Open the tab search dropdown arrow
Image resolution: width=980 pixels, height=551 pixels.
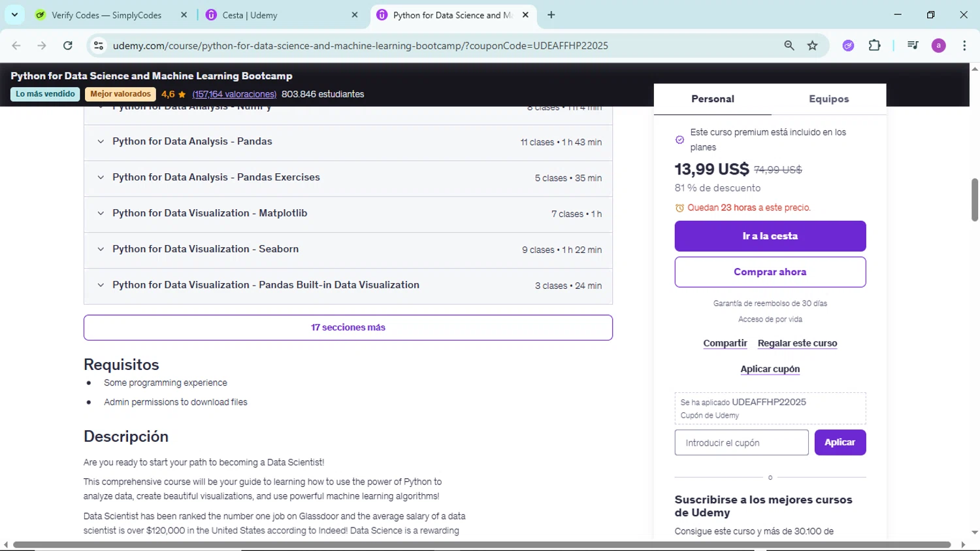point(14,14)
